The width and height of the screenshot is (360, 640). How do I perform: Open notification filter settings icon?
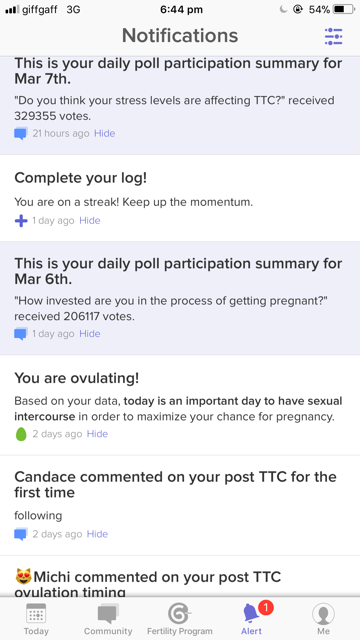333,36
